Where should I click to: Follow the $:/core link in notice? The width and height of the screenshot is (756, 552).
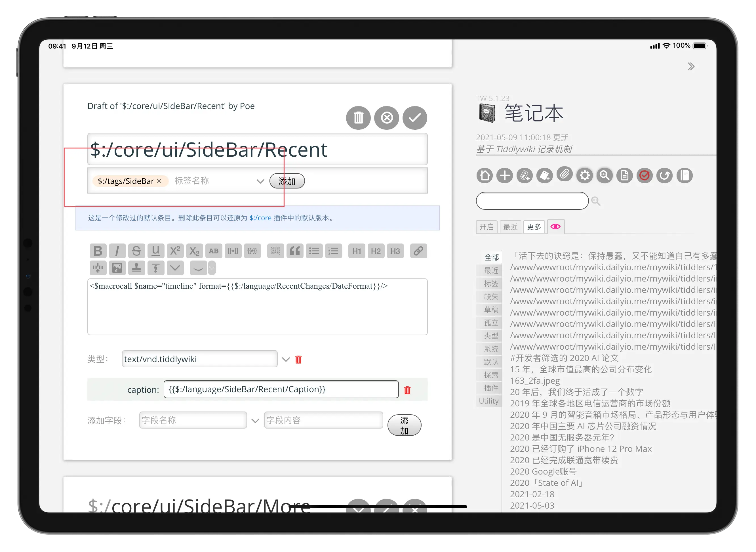[x=260, y=218]
